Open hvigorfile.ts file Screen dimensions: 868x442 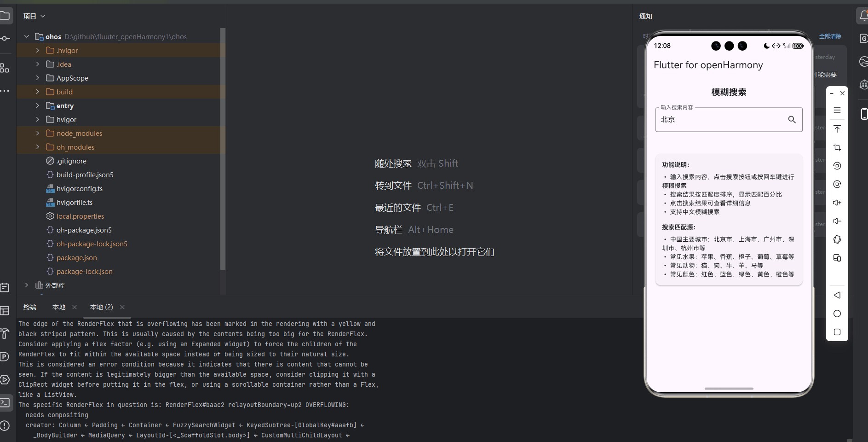(74, 202)
